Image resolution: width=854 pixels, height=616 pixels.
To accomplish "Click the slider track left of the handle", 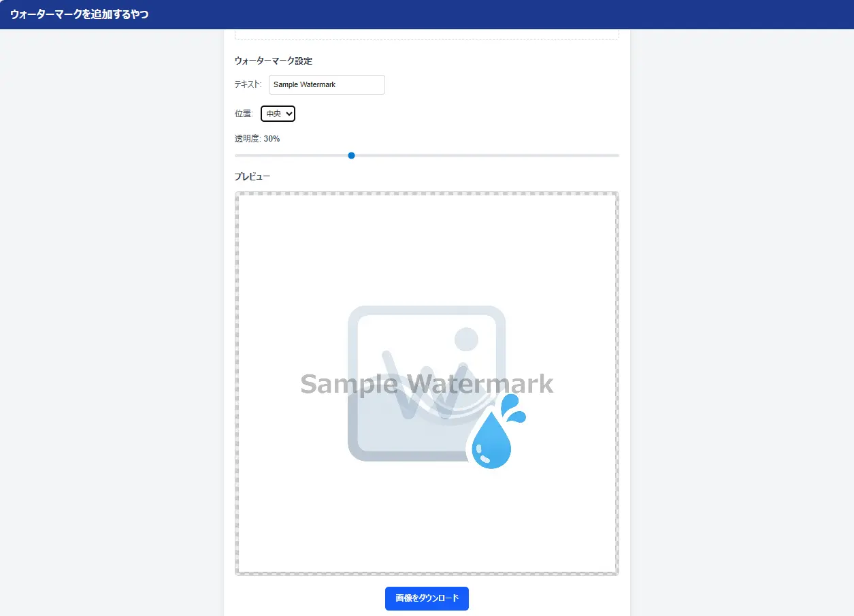I will [x=293, y=156].
